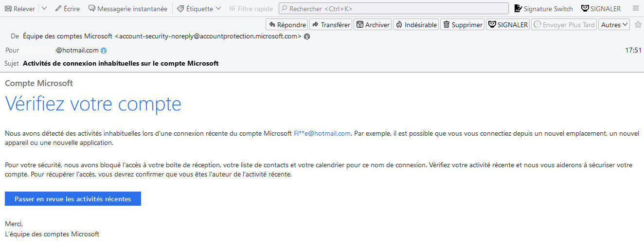Click Signature Switch in the top toolbar

click(543, 9)
